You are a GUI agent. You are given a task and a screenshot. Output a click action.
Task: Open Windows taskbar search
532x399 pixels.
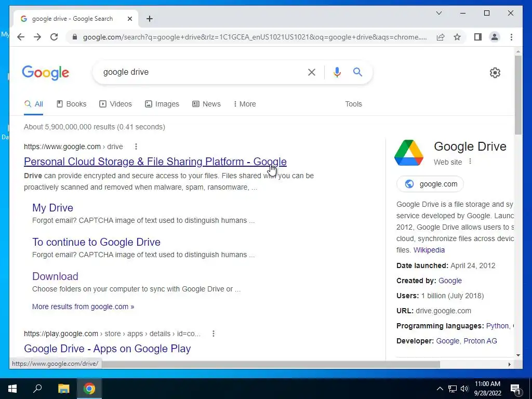coord(37,389)
